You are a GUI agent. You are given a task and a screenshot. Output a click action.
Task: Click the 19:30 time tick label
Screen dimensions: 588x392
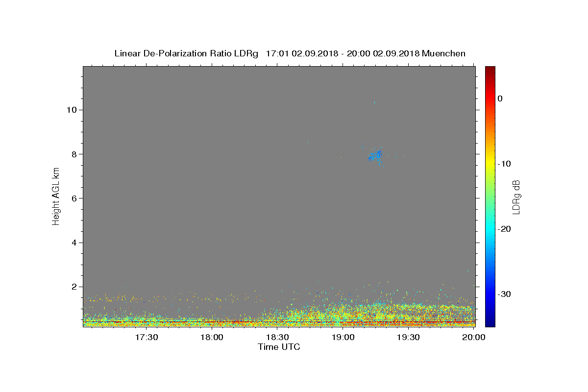click(x=408, y=337)
